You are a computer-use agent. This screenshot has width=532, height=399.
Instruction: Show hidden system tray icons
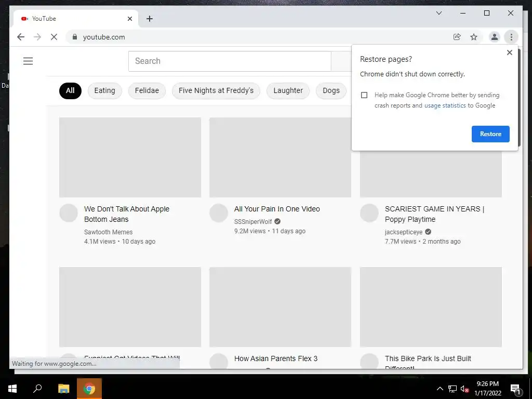tap(440, 389)
